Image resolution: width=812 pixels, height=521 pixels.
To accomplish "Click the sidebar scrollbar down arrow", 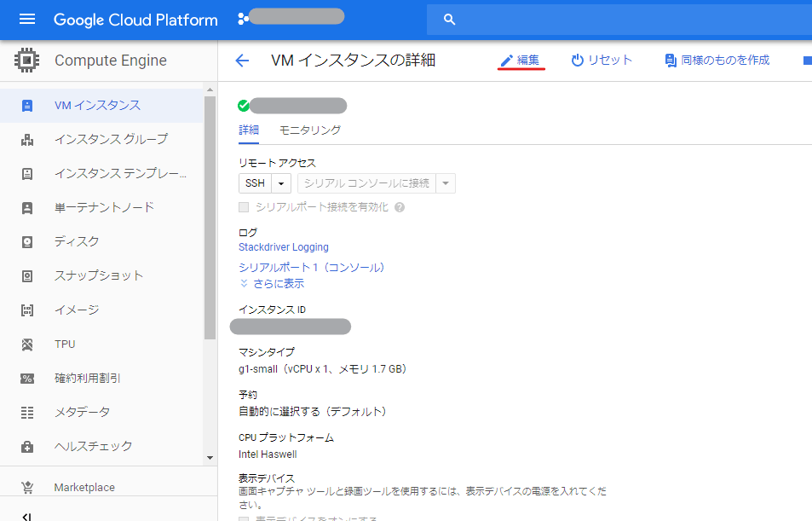I will (x=210, y=458).
